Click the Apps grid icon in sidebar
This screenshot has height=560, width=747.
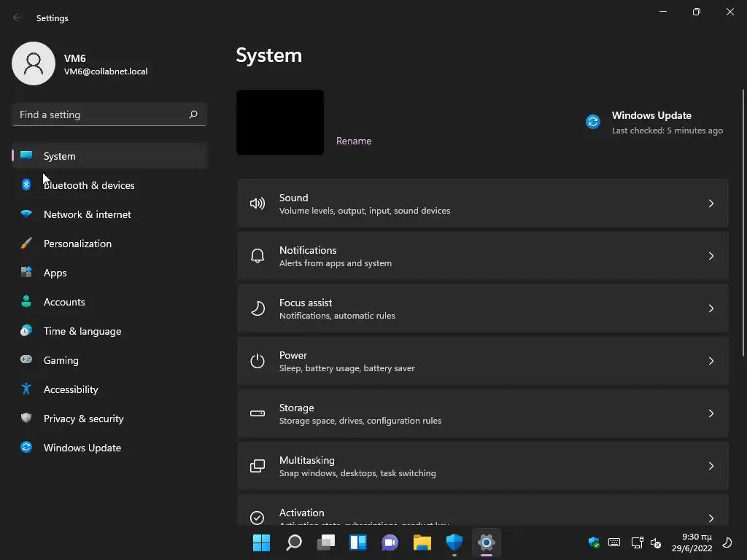[x=26, y=273]
